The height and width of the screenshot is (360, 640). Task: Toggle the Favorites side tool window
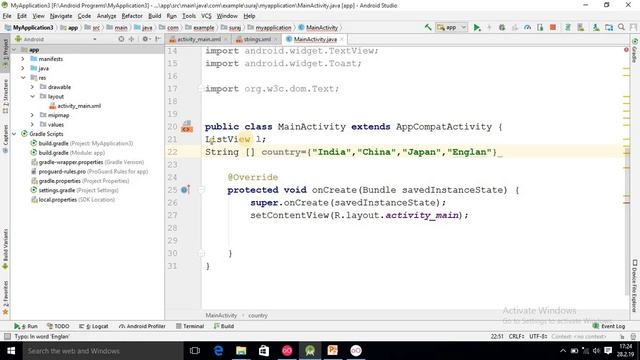pyautogui.click(x=5, y=298)
